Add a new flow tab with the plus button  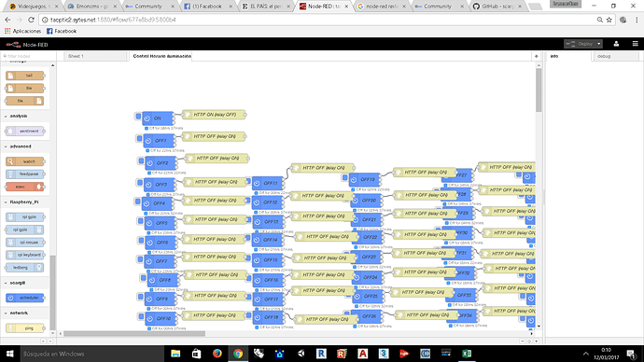[536, 56]
